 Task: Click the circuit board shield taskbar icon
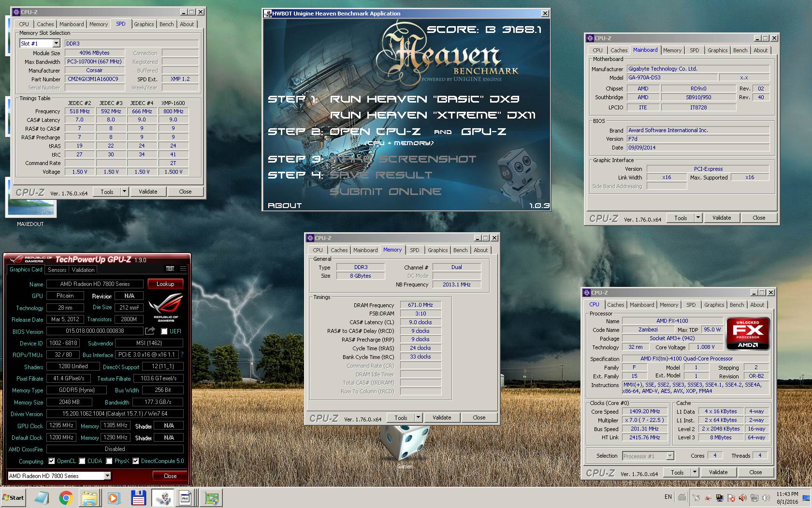click(x=211, y=498)
